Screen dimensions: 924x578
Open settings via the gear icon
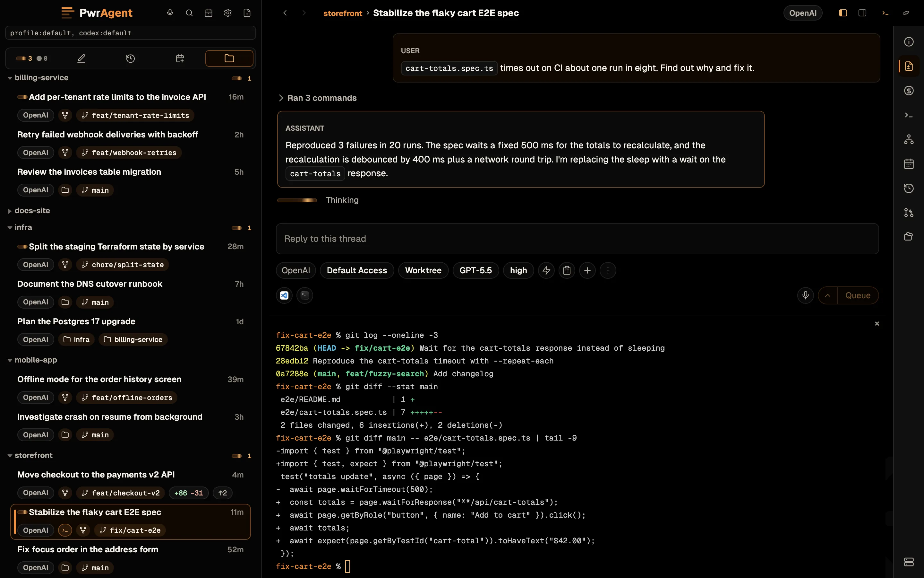[x=227, y=13]
